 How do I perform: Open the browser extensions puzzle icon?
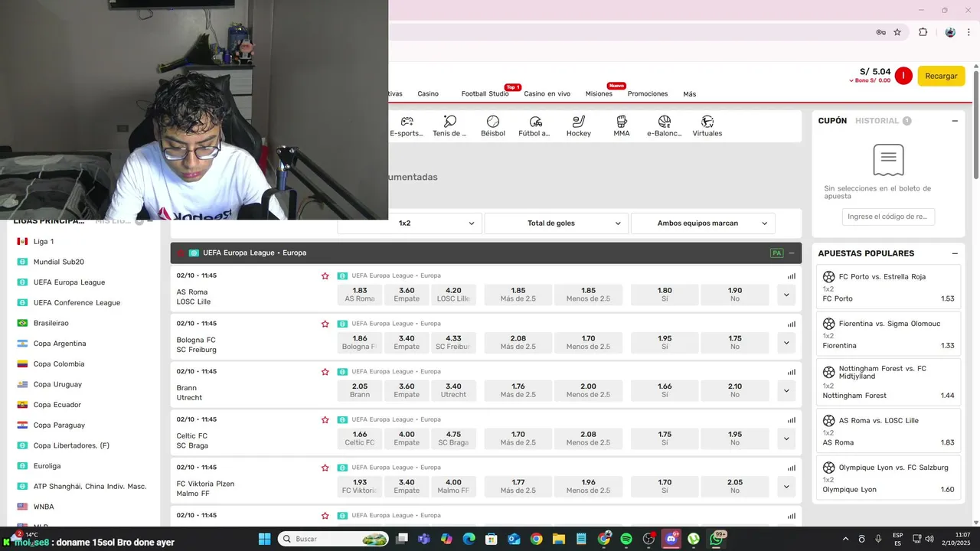tap(923, 32)
